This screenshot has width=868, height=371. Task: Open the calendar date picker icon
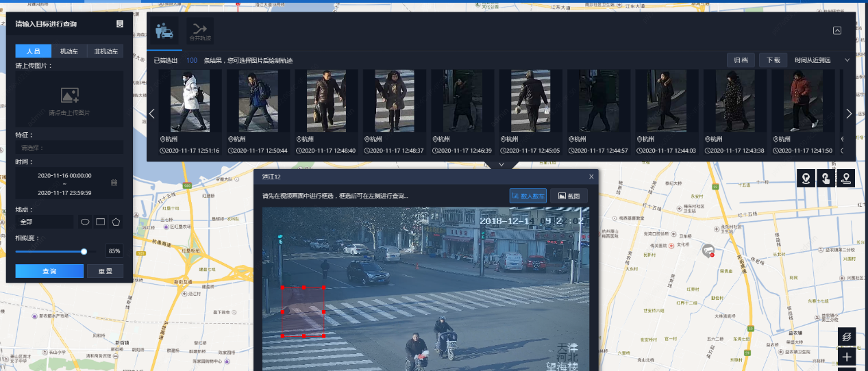114,183
